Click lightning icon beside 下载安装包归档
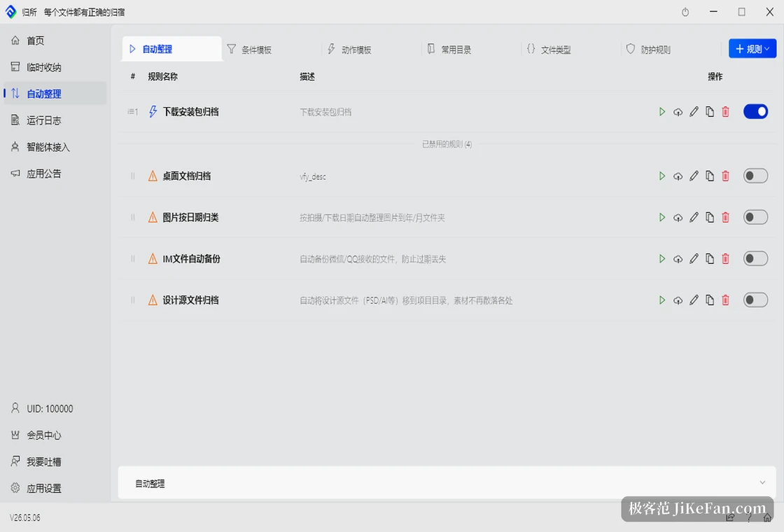This screenshot has width=784, height=532. click(x=153, y=111)
